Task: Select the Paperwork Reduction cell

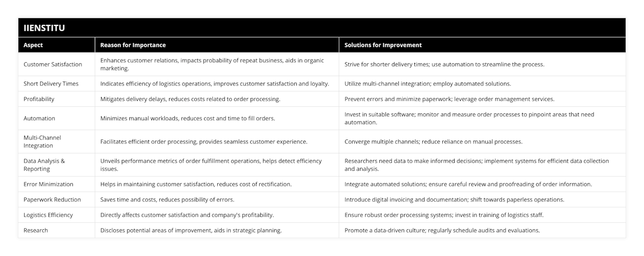Action: [52, 200]
